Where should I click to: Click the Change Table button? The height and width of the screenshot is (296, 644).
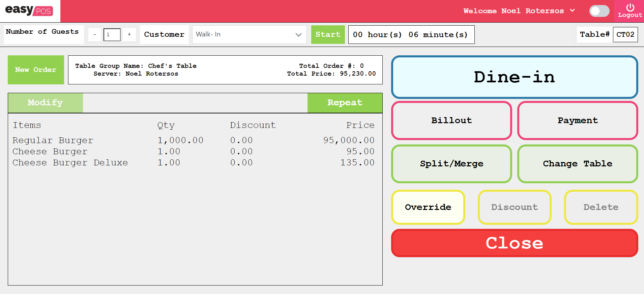click(578, 164)
